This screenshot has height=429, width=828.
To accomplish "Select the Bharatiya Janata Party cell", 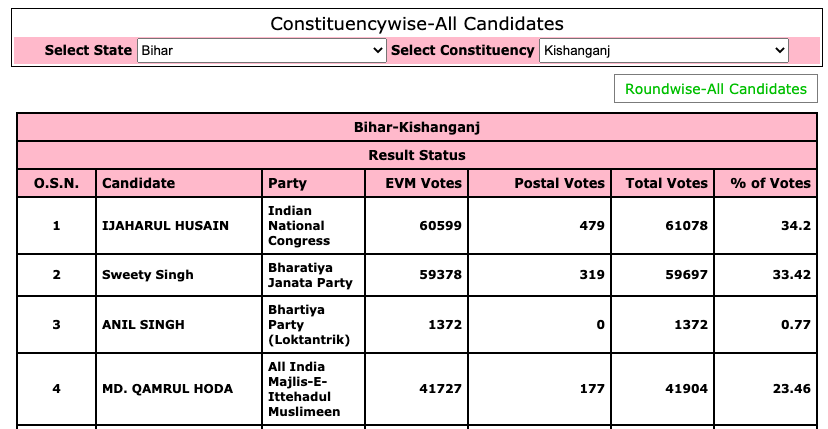I will [x=310, y=275].
